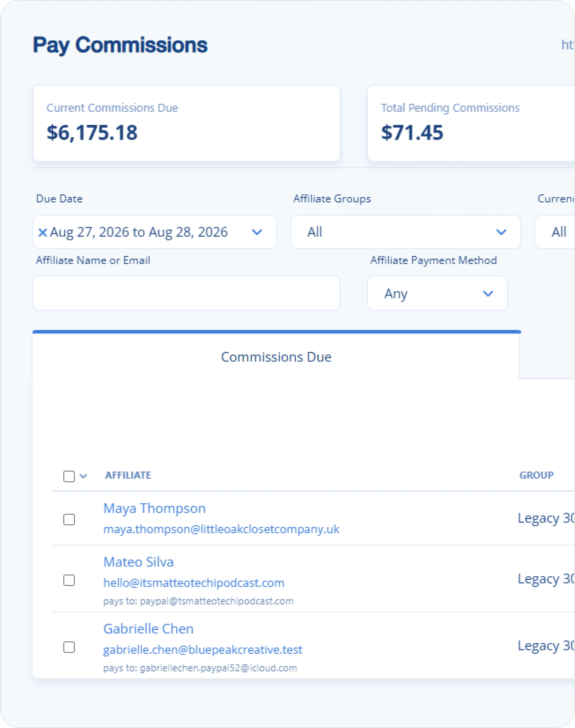This screenshot has height=728, width=575.
Task: Select the $6,175.18 commissions due amount
Action: click(92, 132)
